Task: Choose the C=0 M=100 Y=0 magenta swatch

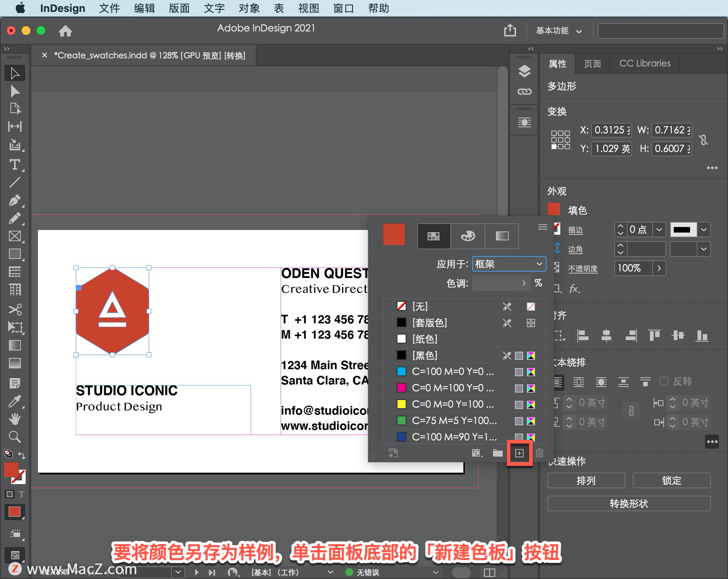Action: coord(453,388)
